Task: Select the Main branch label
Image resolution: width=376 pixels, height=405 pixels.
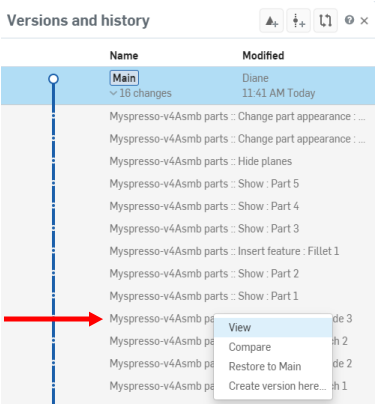Action: [124, 78]
